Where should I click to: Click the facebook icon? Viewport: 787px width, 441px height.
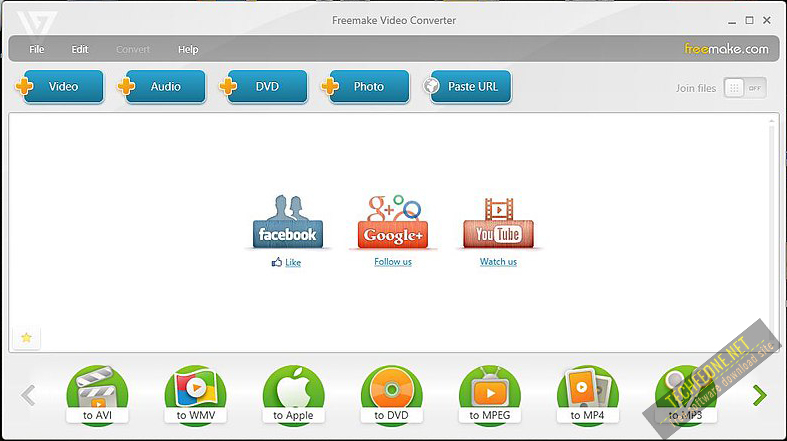[x=288, y=222]
